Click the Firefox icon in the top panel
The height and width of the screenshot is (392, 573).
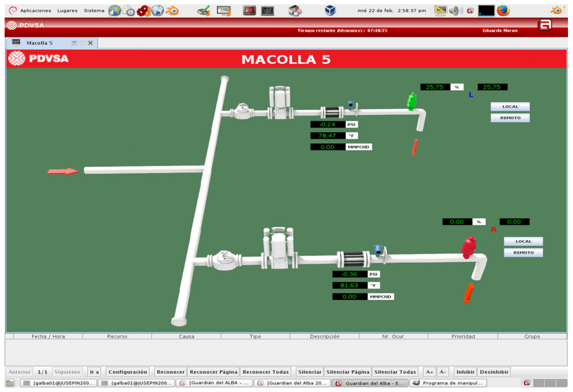[x=503, y=11]
